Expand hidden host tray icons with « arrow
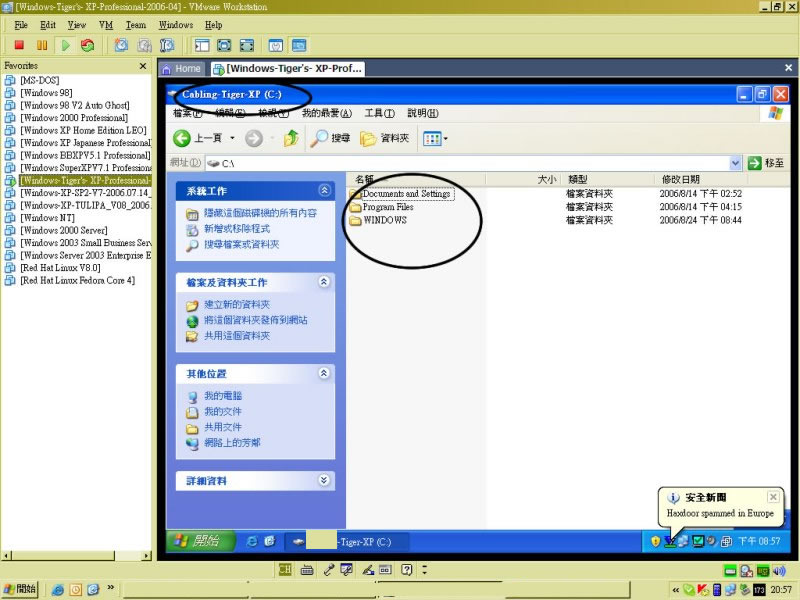The height and width of the screenshot is (600, 800). pyautogui.click(x=676, y=590)
